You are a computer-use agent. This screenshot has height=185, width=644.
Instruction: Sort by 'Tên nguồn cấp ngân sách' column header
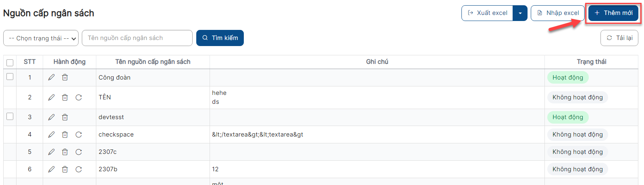click(153, 62)
